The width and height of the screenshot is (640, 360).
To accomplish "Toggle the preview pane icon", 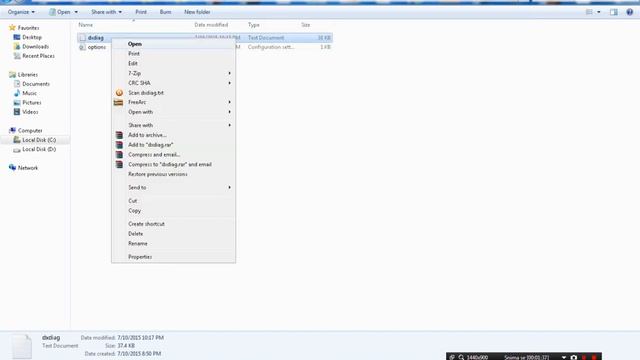I will pos(613,12).
